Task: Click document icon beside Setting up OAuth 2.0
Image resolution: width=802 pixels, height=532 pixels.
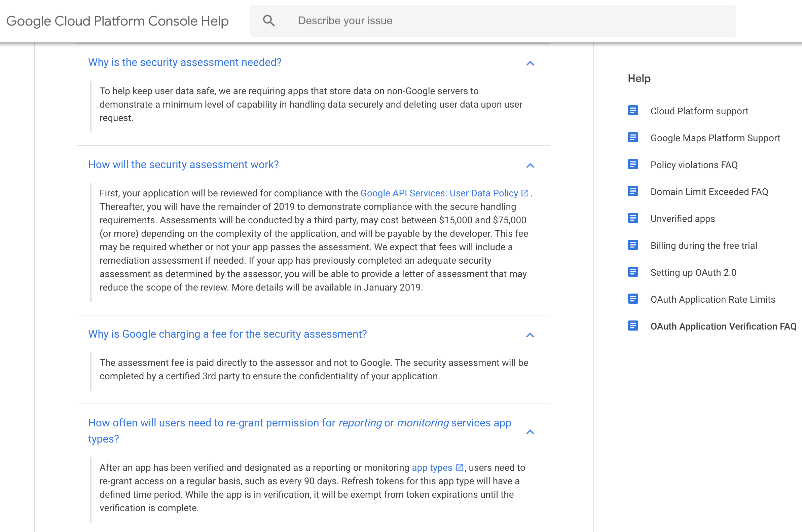Action: point(633,272)
